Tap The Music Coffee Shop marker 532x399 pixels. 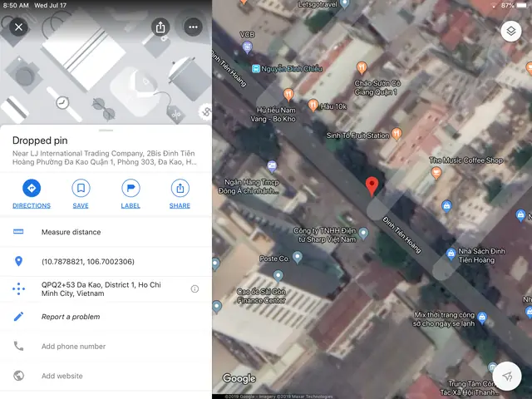click(436, 173)
